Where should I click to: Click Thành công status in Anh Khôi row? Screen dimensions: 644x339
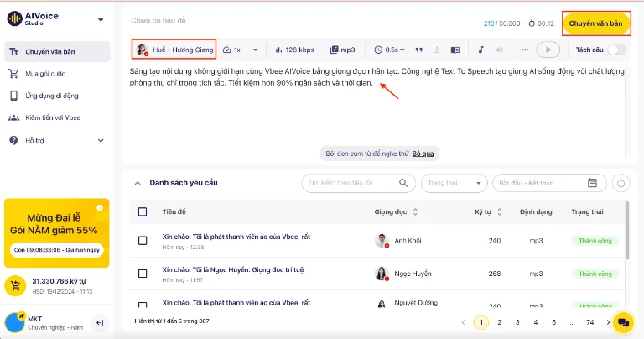click(595, 241)
